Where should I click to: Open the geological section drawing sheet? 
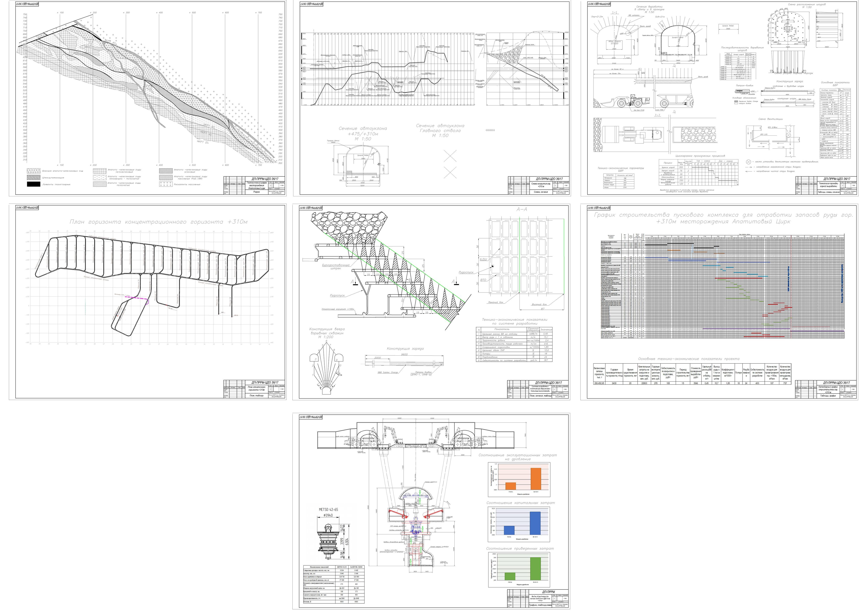point(147,98)
